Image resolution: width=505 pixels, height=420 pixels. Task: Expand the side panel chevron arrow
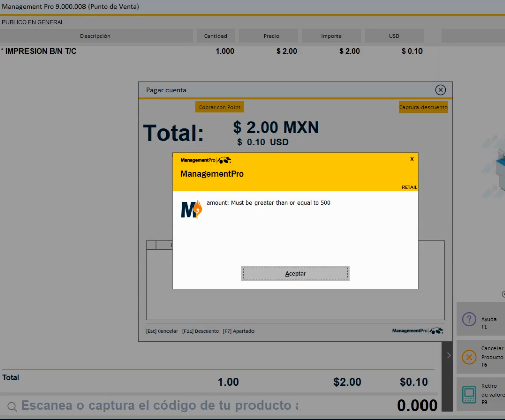(x=449, y=355)
